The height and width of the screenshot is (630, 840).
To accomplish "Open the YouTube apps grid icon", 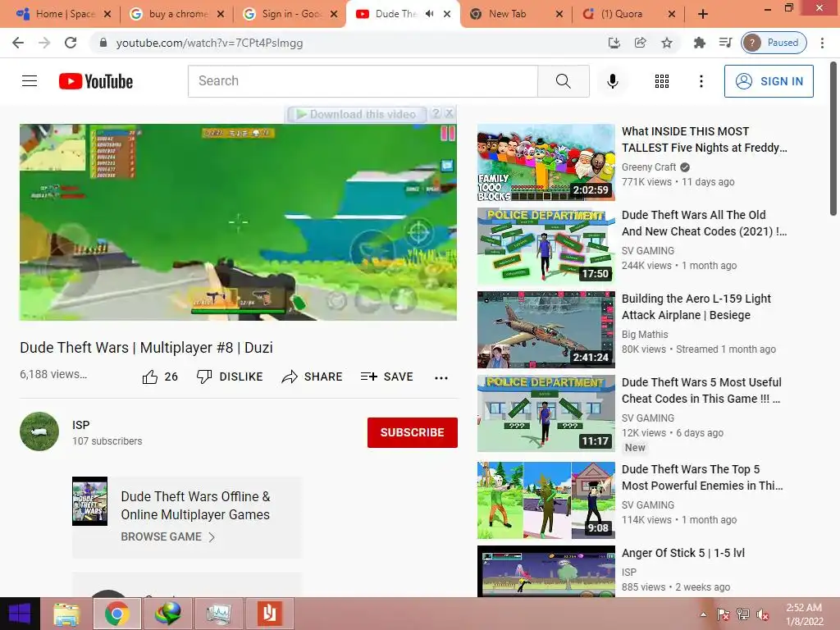I will pyautogui.click(x=662, y=81).
